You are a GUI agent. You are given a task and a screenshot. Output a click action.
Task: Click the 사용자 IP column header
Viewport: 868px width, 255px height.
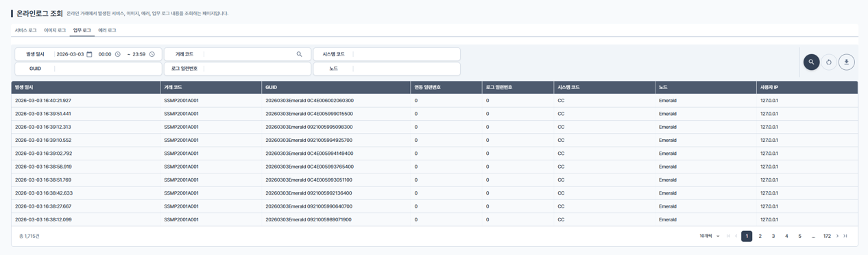click(807, 87)
